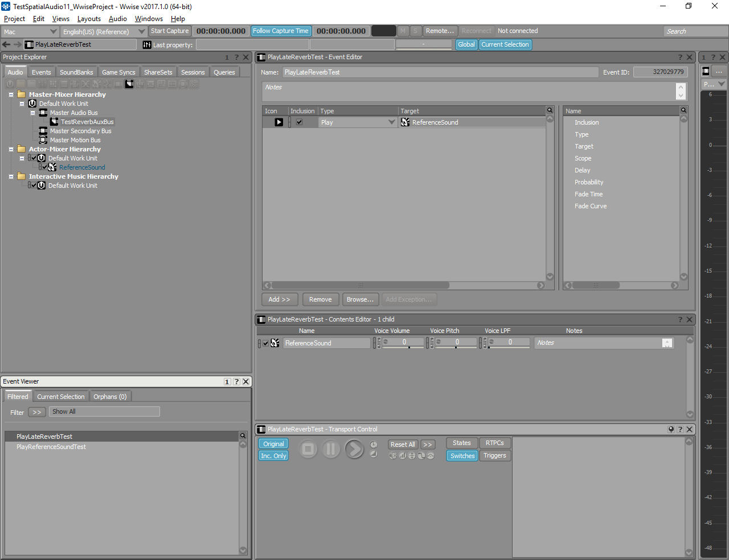Click the positioning reset icon under Reset All
Image resolution: width=729 pixels, height=560 pixels.
[x=412, y=455]
